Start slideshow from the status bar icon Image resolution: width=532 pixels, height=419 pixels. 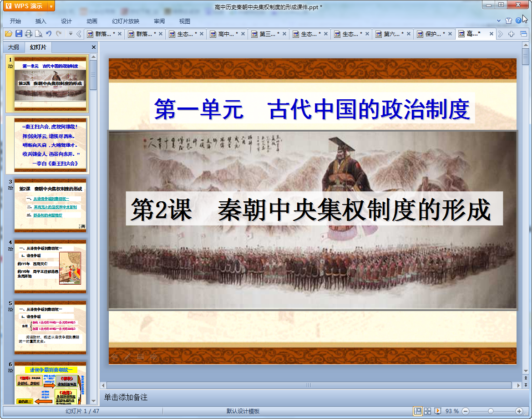[x=438, y=411]
